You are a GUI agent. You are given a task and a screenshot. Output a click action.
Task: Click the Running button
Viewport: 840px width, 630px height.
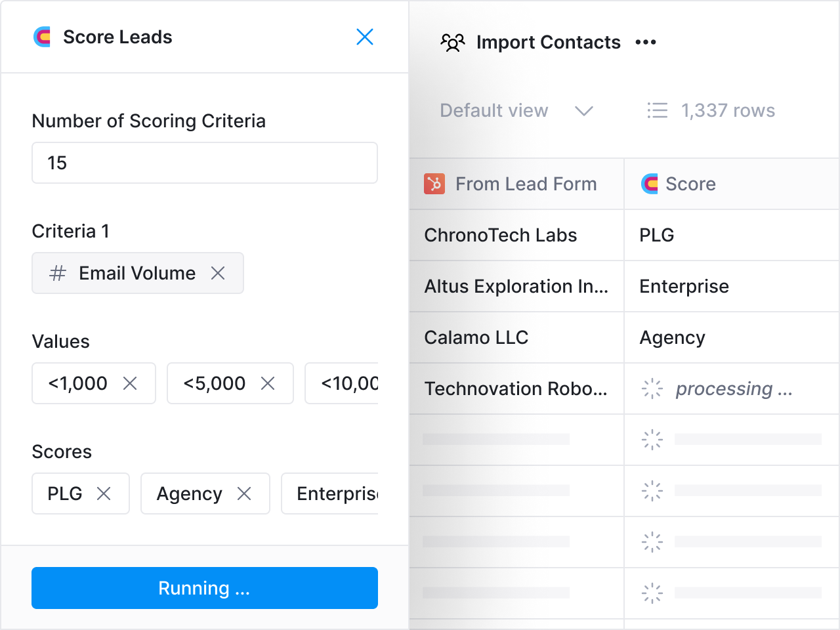[x=204, y=588]
